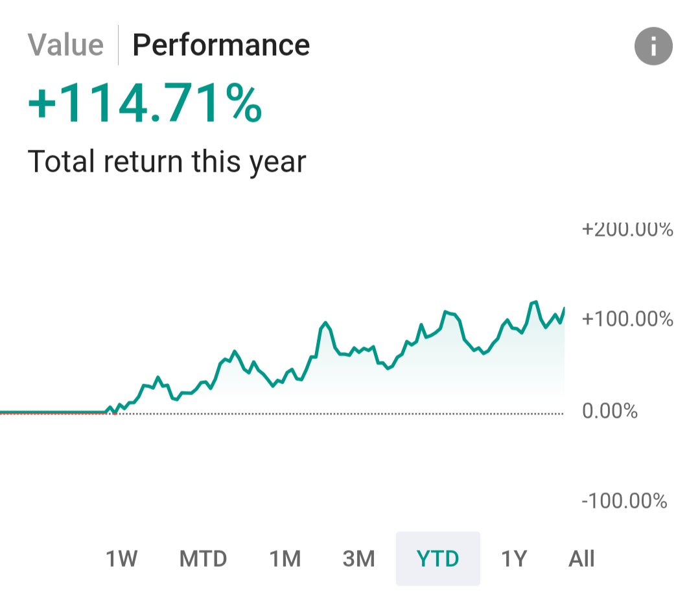
Task: Click the +114.71% return figure
Action: (x=145, y=105)
